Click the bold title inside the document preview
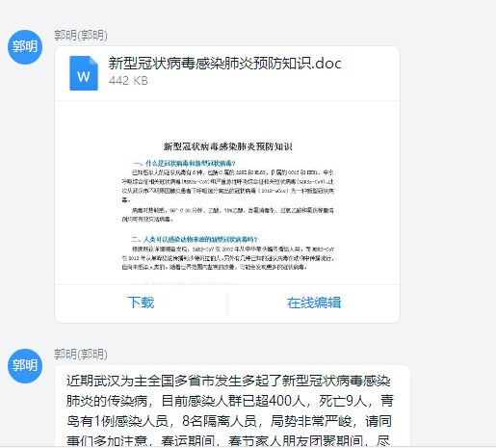This screenshot has width=496, height=448. click(228, 146)
